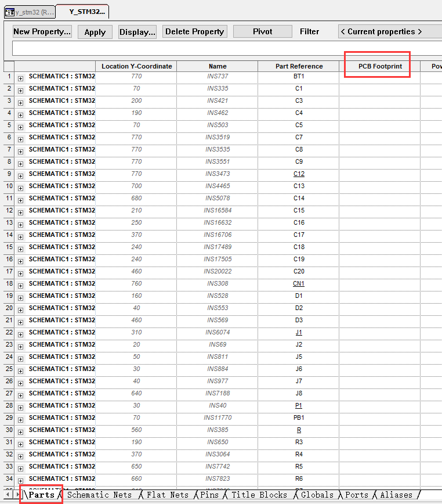
Task: Switch to the Schematic Nets tab
Action: (x=100, y=495)
